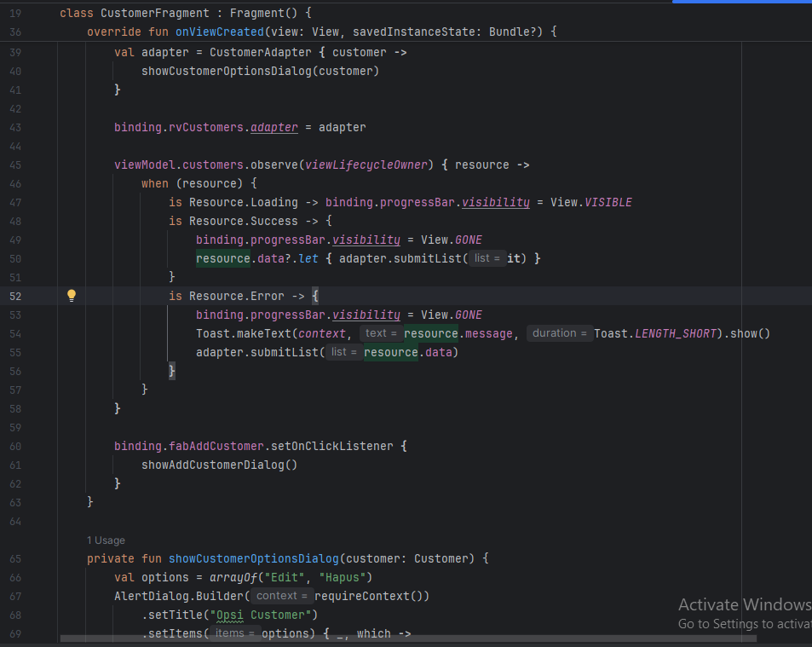
Task: Click line number 52 in the gutter
Action: click(x=15, y=297)
